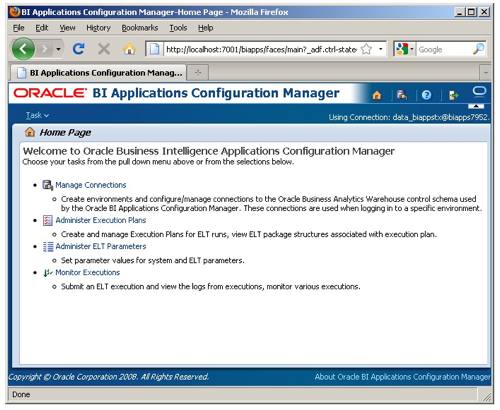Screen dimensions: 500x410
Task: Select the BI Applications Configuration Manager tab
Action: (x=99, y=73)
